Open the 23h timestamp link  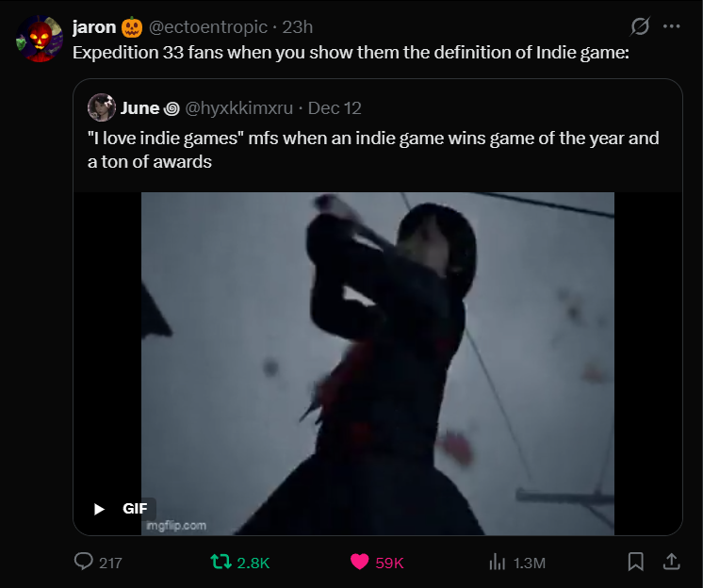pyautogui.click(x=297, y=27)
